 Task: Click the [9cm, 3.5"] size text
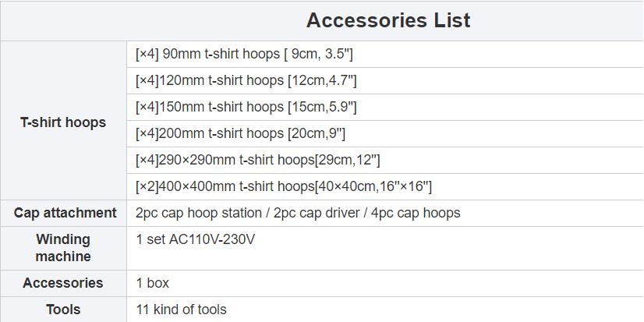[318, 55]
